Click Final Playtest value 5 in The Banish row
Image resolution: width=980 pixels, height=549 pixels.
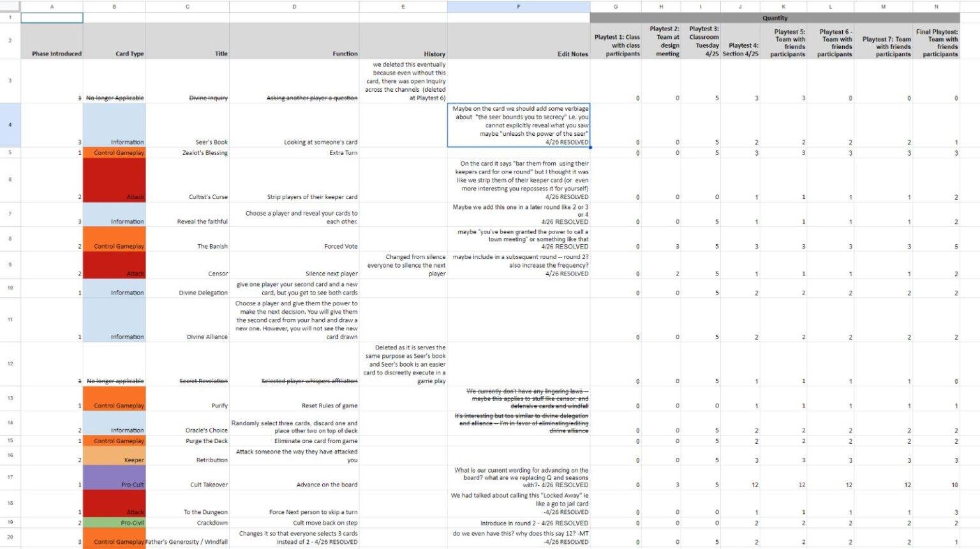coord(937,239)
